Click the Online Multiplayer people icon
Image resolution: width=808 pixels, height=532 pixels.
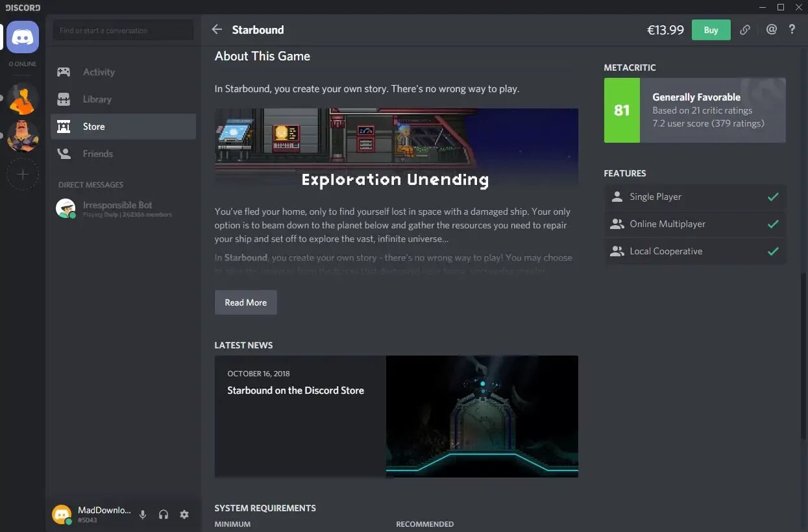pyautogui.click(x=617, y=224)
